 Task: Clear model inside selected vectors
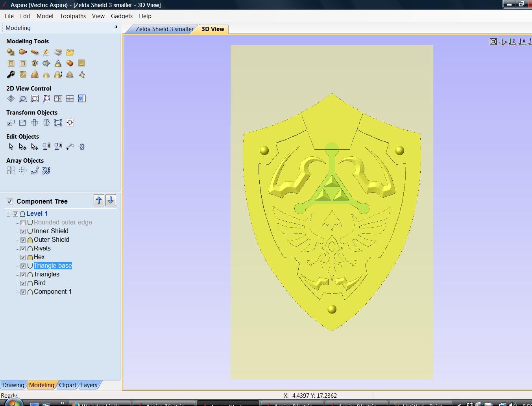click(11, 63)
